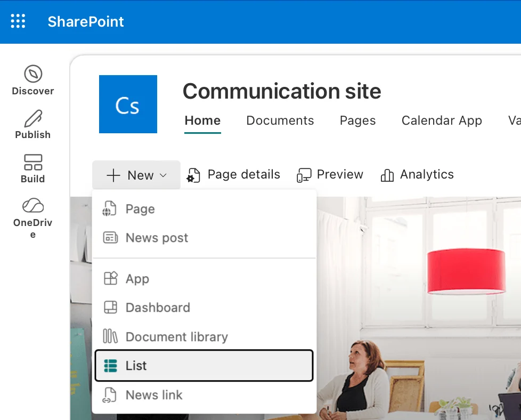Open Publish from the left rail
Screen dimensions: 521x420
[33, 124]
